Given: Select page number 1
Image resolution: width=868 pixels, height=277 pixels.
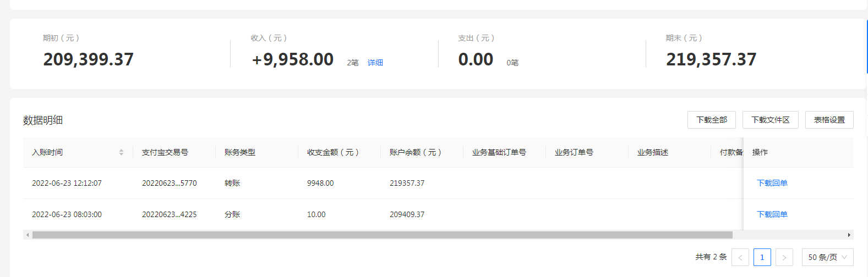Looking at the screenshot, I should tap(762, 257).
